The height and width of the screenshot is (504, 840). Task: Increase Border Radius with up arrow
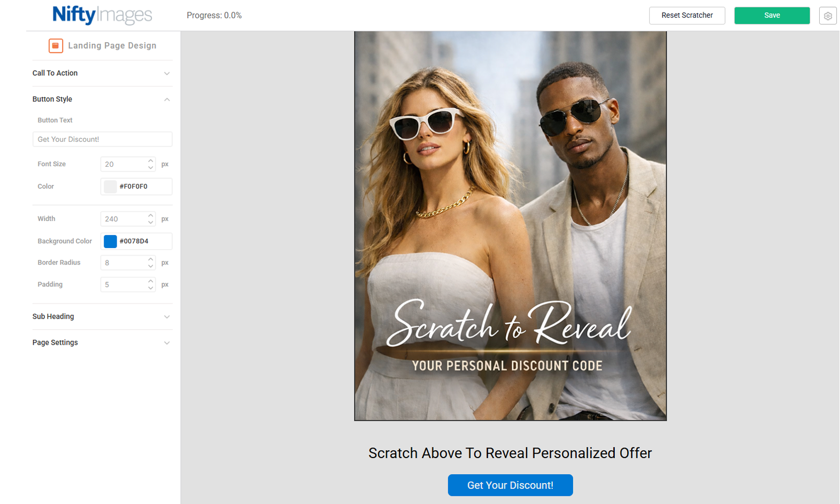(151, 259)
